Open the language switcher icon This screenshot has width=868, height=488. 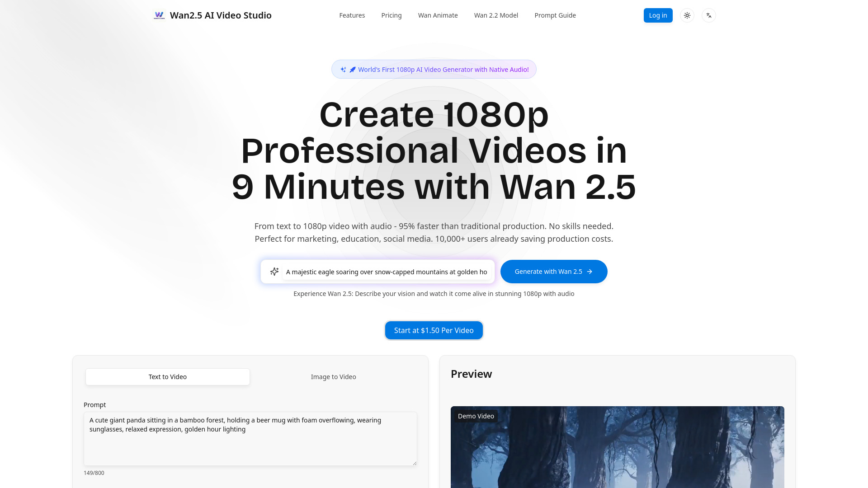(x=708, y=15)
